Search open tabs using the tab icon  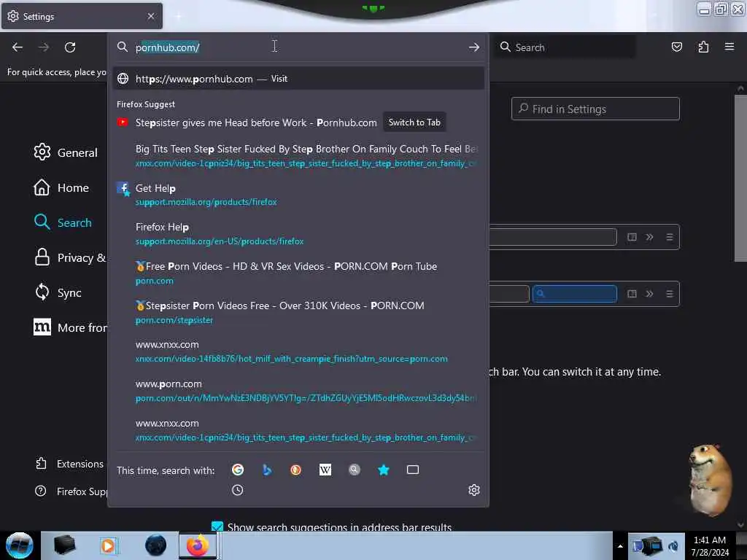point(413,470)
